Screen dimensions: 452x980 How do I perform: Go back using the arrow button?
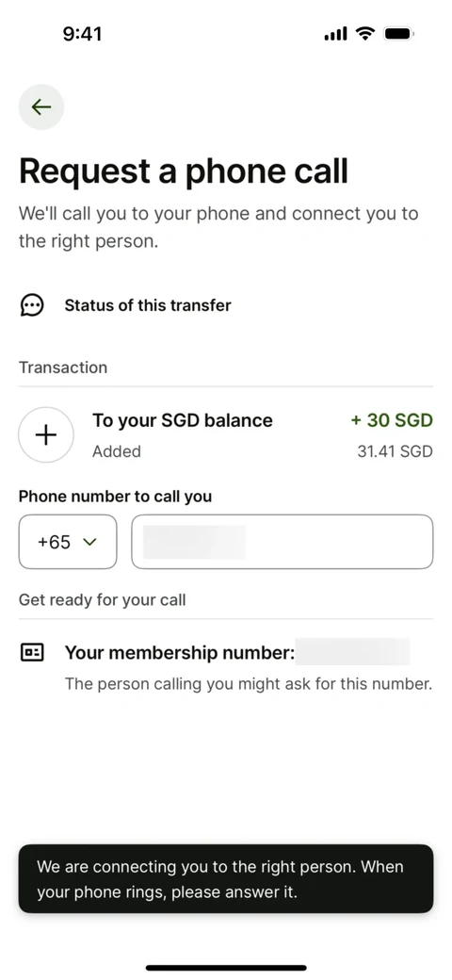pos(41,106)
